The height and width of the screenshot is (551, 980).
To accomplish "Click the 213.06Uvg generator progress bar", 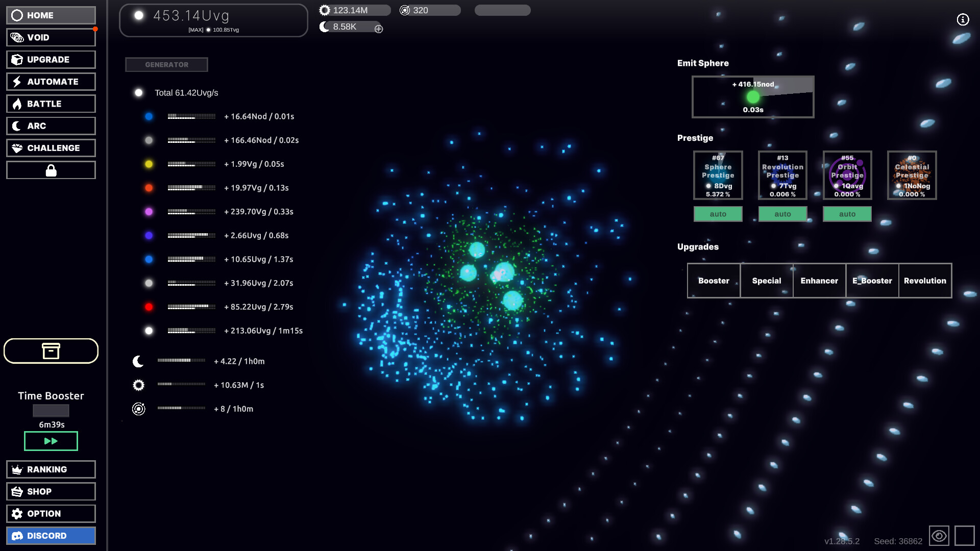I will tap(191, 330).
